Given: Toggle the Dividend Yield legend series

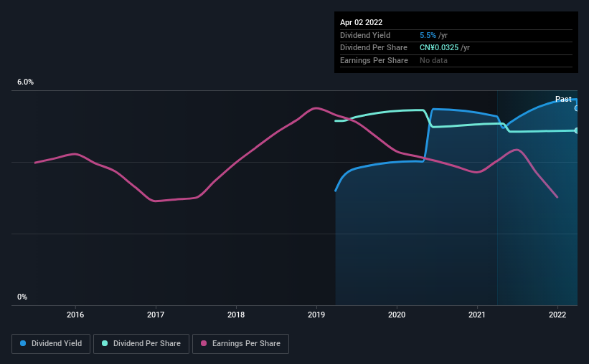Looking at the screenshot, I should (51, 344).
